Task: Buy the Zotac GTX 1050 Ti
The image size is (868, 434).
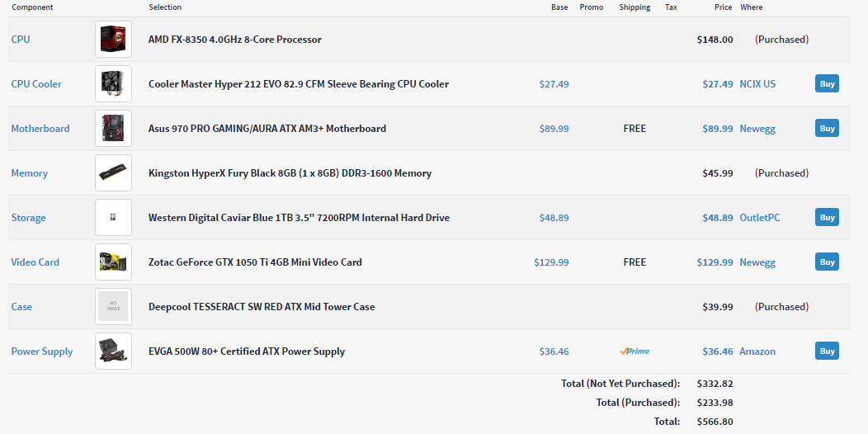Action: click(827, 262)
